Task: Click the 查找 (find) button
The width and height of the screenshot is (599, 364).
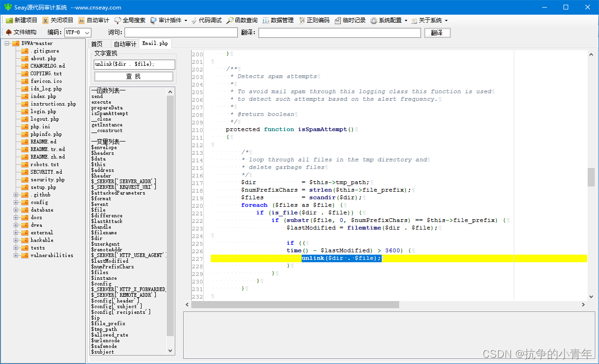Action: coord(134,76)
